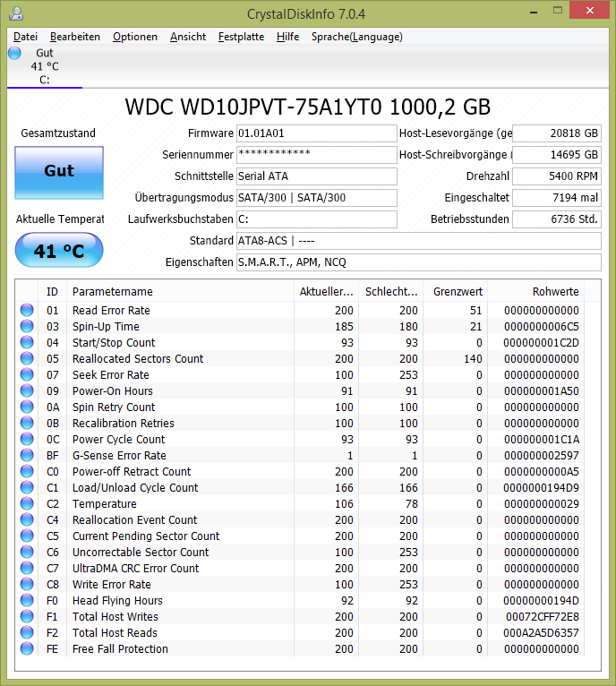The width and height of the screenshot is (616, 686).
Task: Select raw value 0000000194D9
Action: 541,487
